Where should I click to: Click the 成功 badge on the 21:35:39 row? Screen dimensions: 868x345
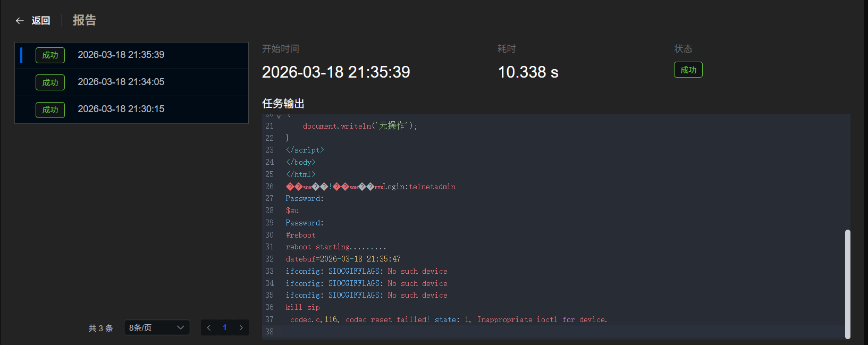(50, 55)
